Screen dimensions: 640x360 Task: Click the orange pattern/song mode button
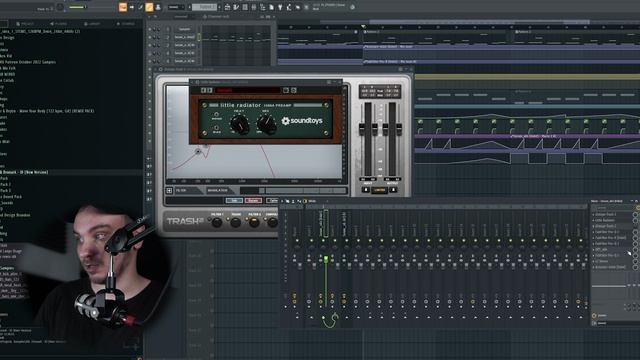pos(122,7)
